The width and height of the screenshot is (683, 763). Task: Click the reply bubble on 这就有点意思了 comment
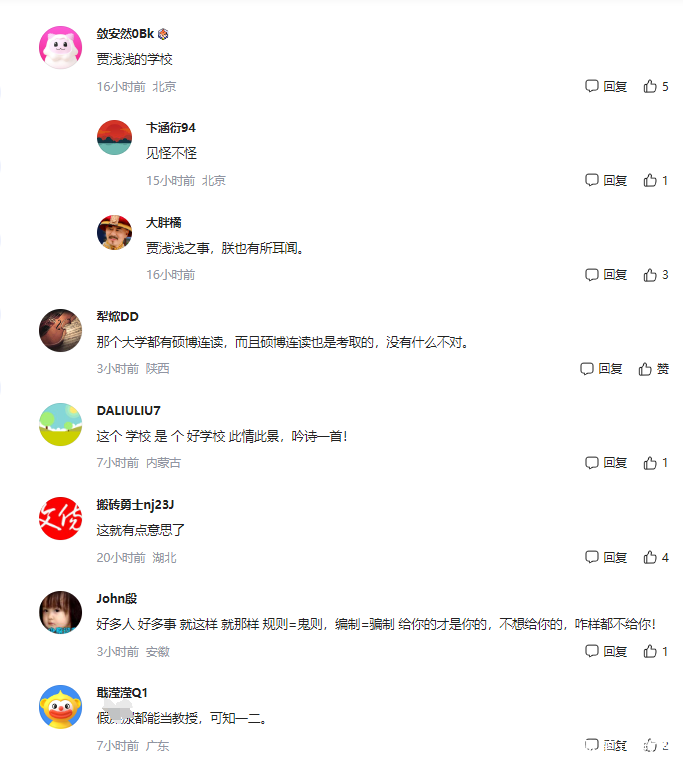606,557
